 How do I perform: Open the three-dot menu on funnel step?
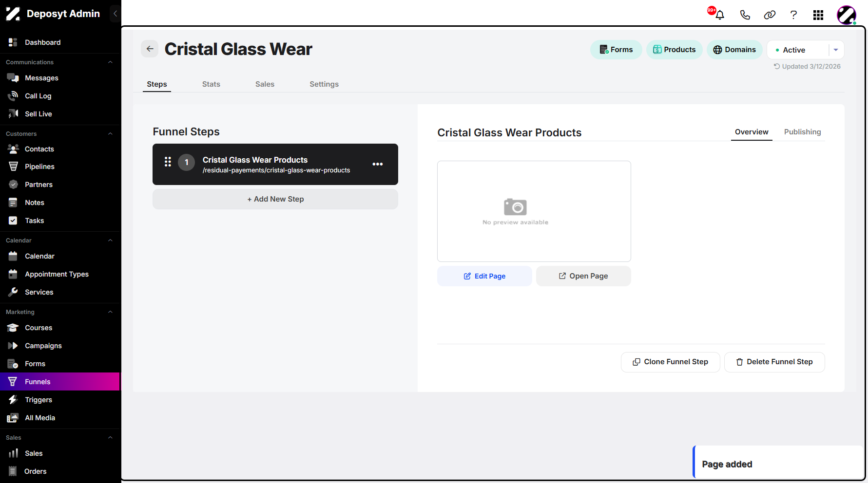(x=378, y=164)
